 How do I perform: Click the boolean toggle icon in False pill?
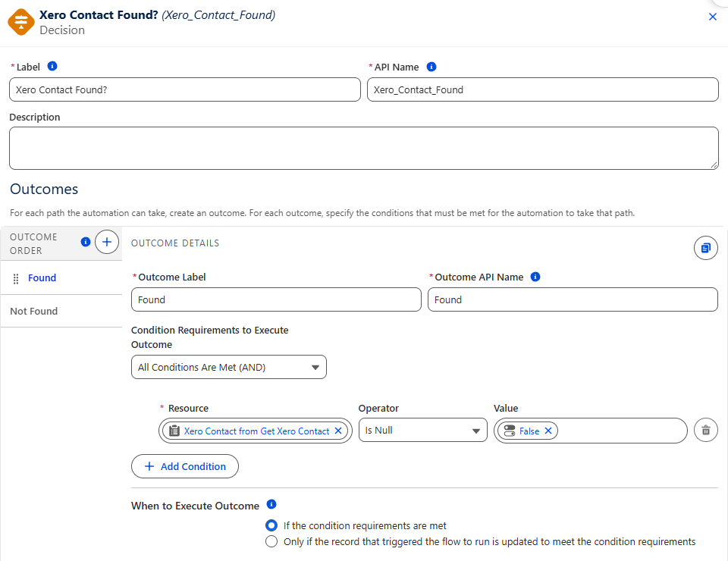(510, 431)
